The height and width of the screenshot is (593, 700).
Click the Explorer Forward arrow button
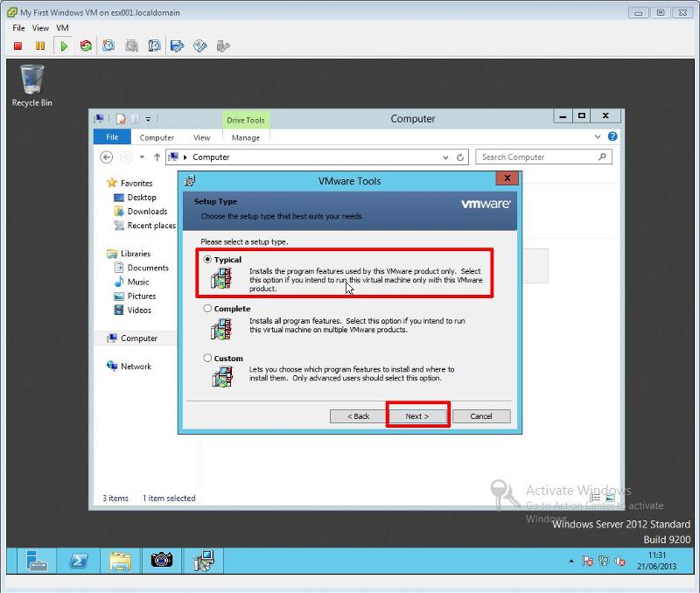pos(127,157)
